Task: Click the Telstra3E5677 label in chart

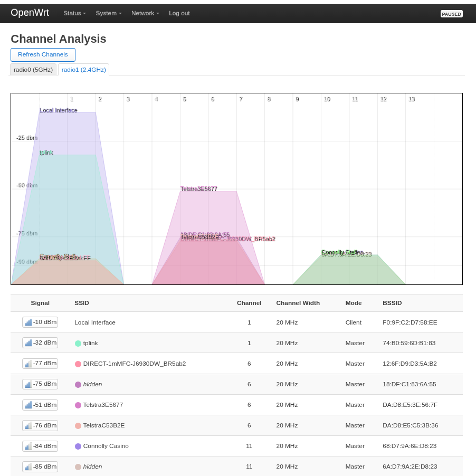Action: (199, 189)
